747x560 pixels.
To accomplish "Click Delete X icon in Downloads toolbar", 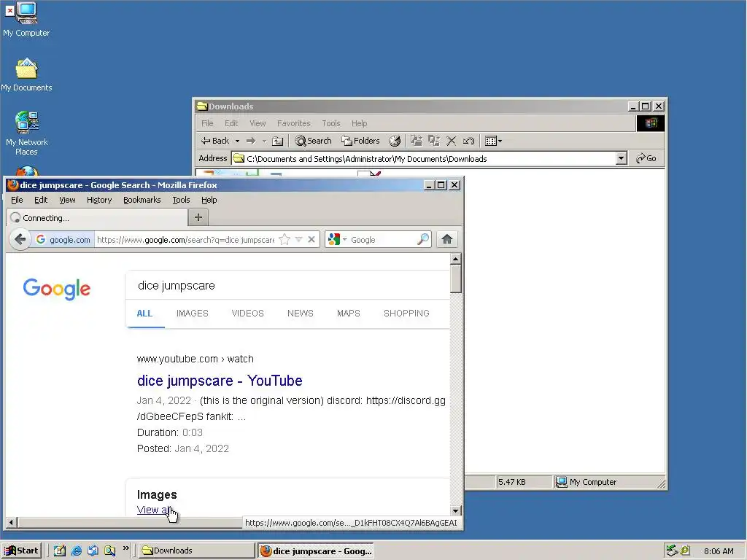I will point(451,141).
